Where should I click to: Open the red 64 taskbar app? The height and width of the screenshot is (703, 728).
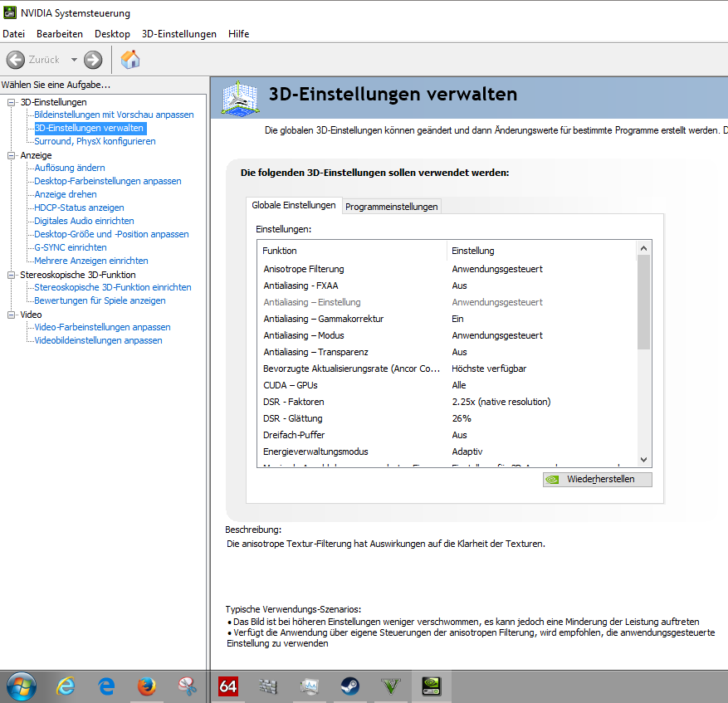point(228,686)
